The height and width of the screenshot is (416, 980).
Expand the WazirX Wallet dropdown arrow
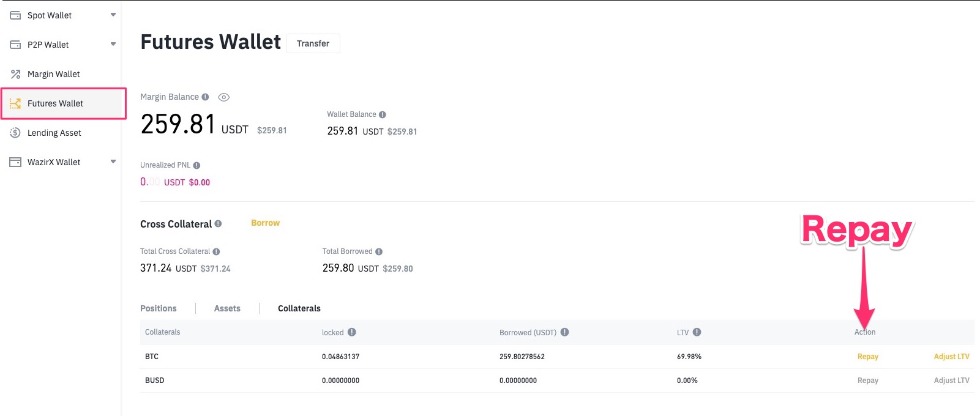(113, 162)
